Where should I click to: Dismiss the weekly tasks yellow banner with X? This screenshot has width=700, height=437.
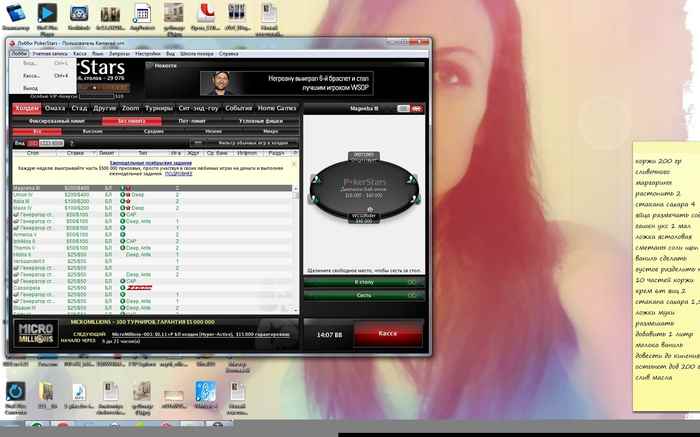294,164
